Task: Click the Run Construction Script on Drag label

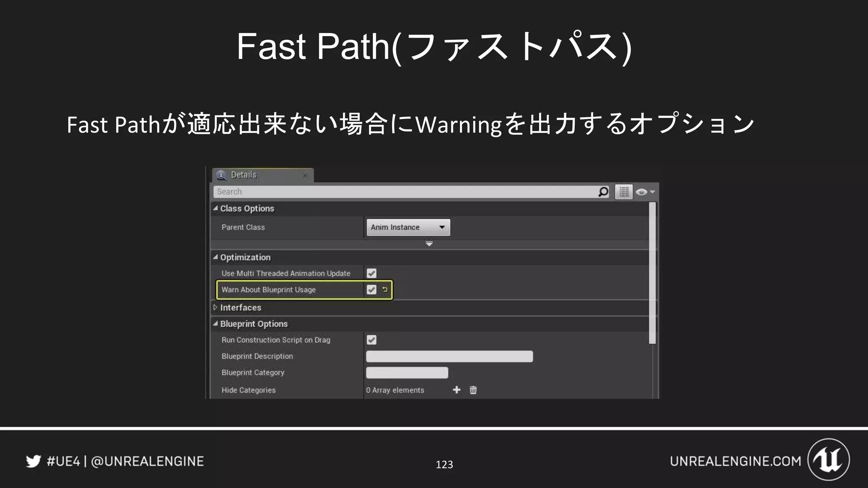Action: 276,340
